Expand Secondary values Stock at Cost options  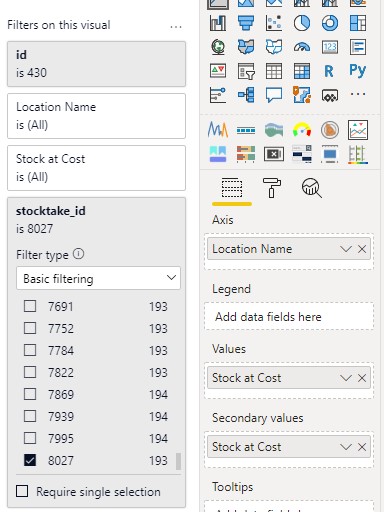click(346, 447)
